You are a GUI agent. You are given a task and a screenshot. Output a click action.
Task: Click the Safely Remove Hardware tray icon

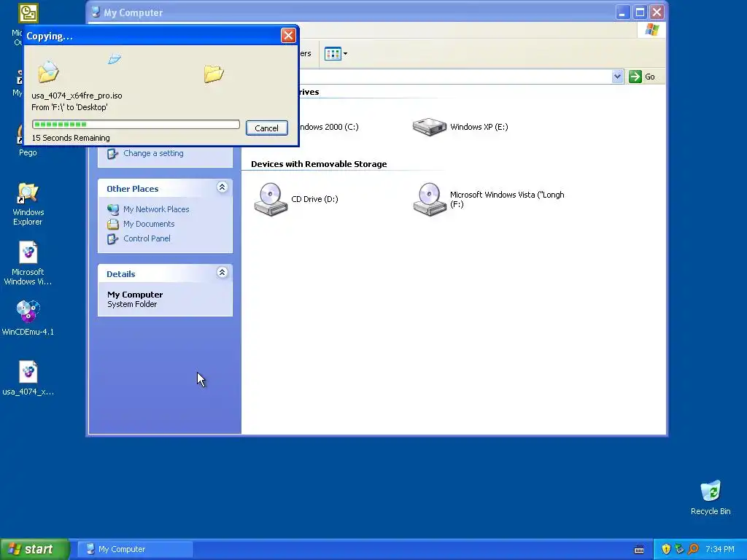click(679, 549)
